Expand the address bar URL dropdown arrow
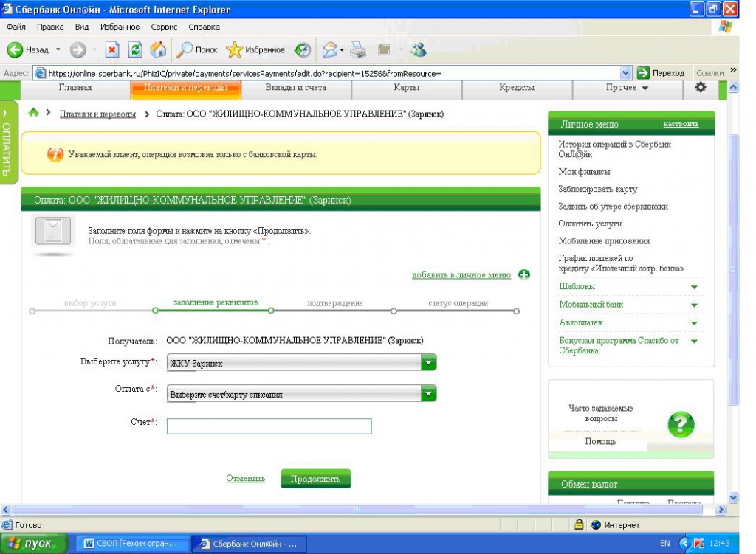 [x=625, y=73]
